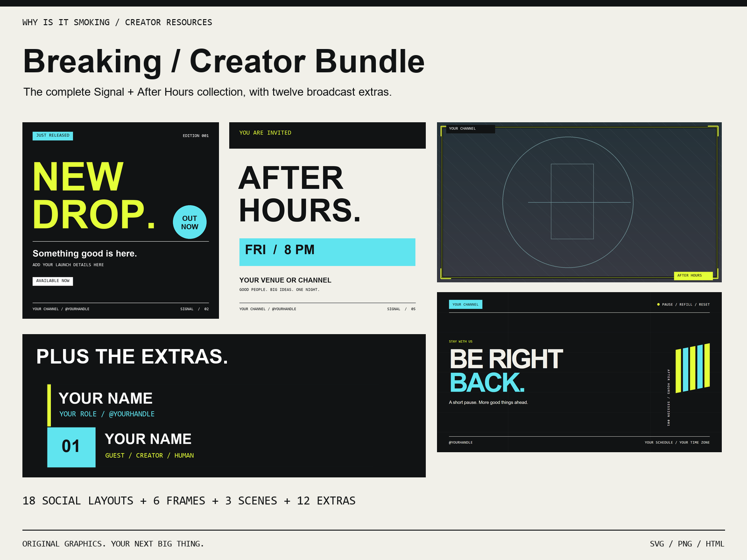Viewport: 747px width, 560px height.
Task: Click the '18 SOCIAL LAYOUTS + 6 FRAMES' summary line
Action: coord(189,501)
